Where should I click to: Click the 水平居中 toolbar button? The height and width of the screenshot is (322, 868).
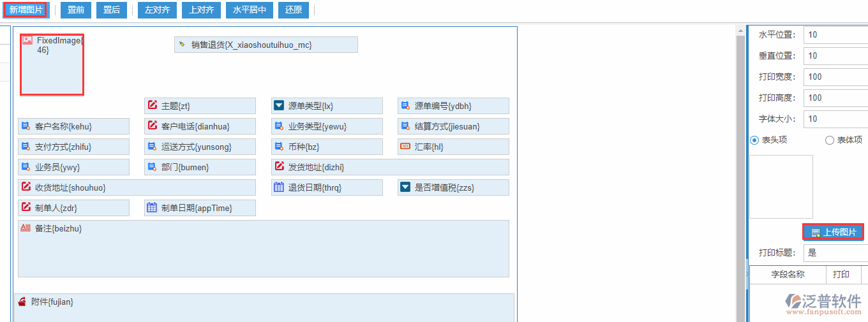click(x=250, y=10)
